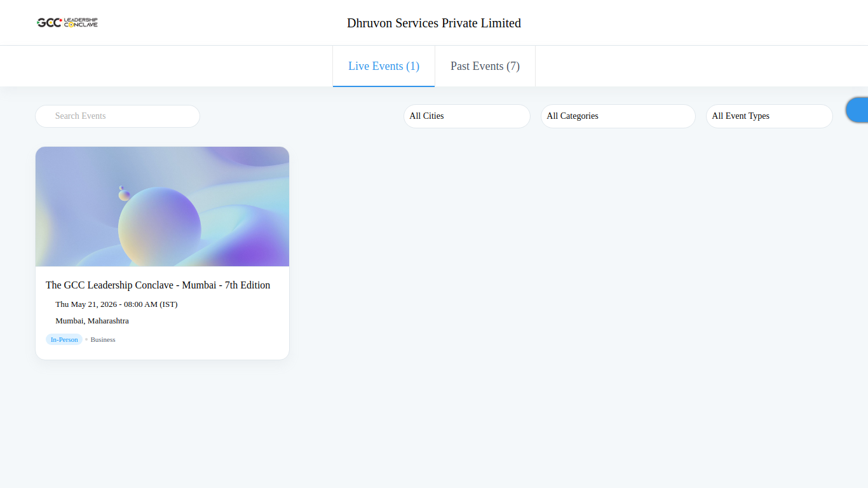
Task: Open the Mumbai conclave event banner image
Action: 162,207
